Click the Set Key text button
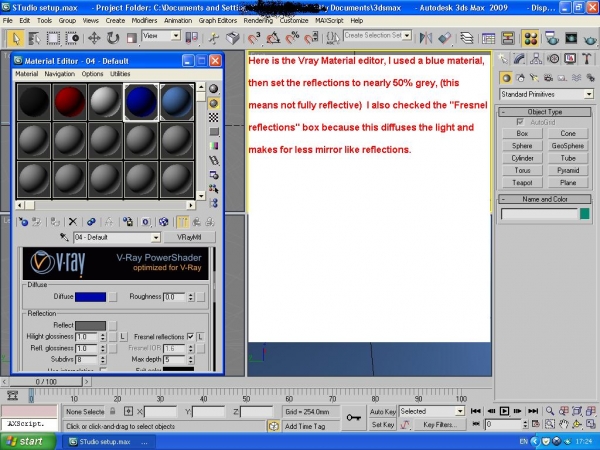Screen dimensions: 600x450 383,424
